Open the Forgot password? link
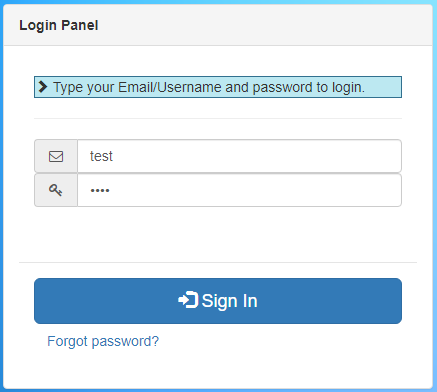 coord(103,341)
